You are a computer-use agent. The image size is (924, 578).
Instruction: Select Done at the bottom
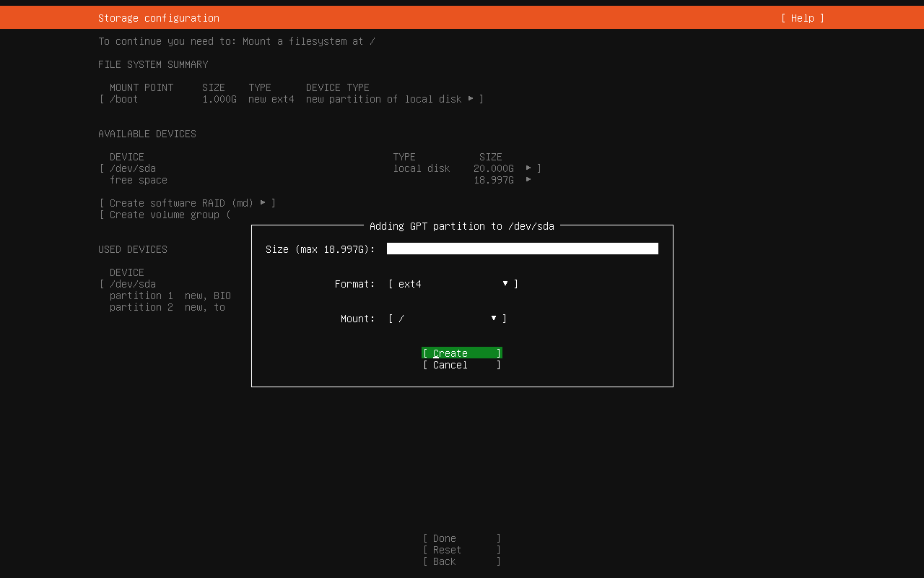pos(461,538)
